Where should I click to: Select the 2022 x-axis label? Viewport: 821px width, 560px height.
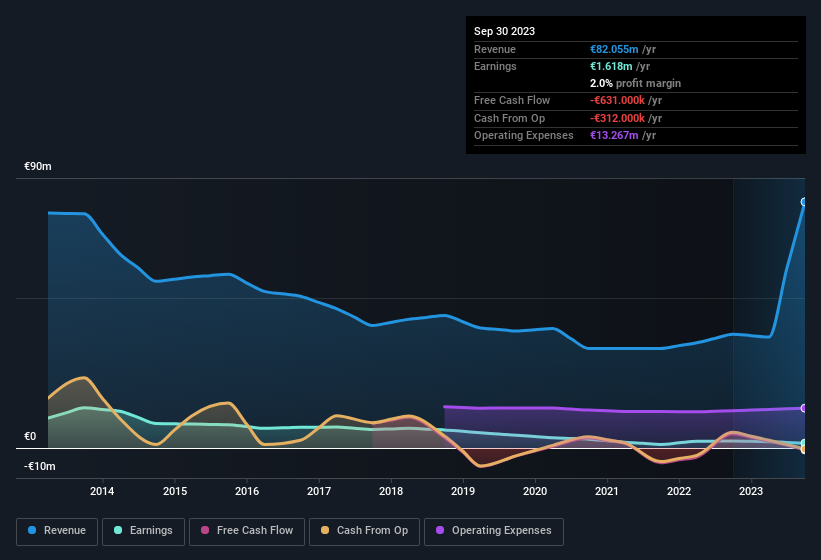coord(679,491)
